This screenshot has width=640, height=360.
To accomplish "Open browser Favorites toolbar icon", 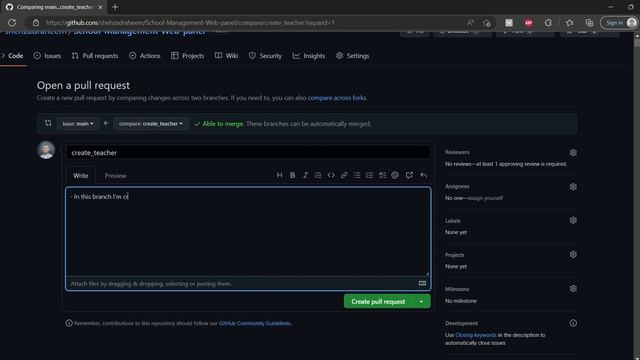I will pyautogui.click(x=569, y=23).
